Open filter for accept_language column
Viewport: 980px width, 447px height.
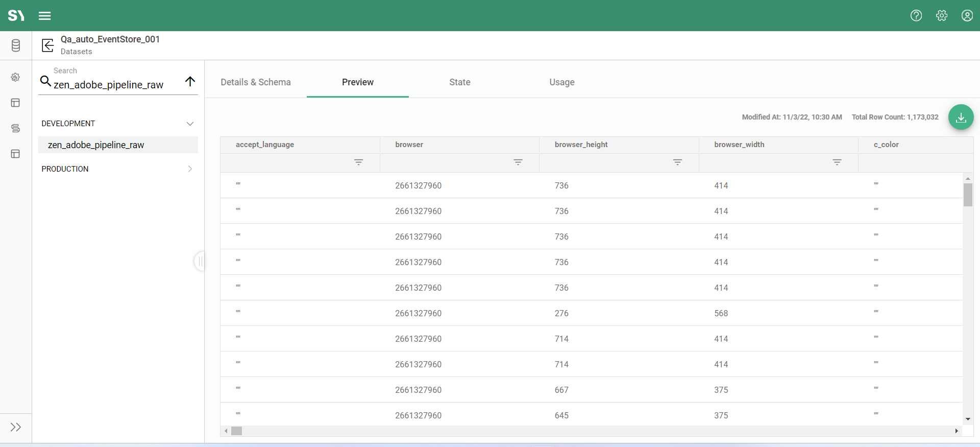point(358,162)
